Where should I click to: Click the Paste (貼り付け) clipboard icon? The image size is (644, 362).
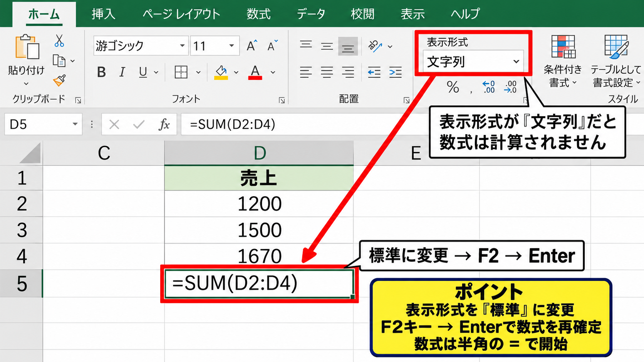[x=27, y=47]
